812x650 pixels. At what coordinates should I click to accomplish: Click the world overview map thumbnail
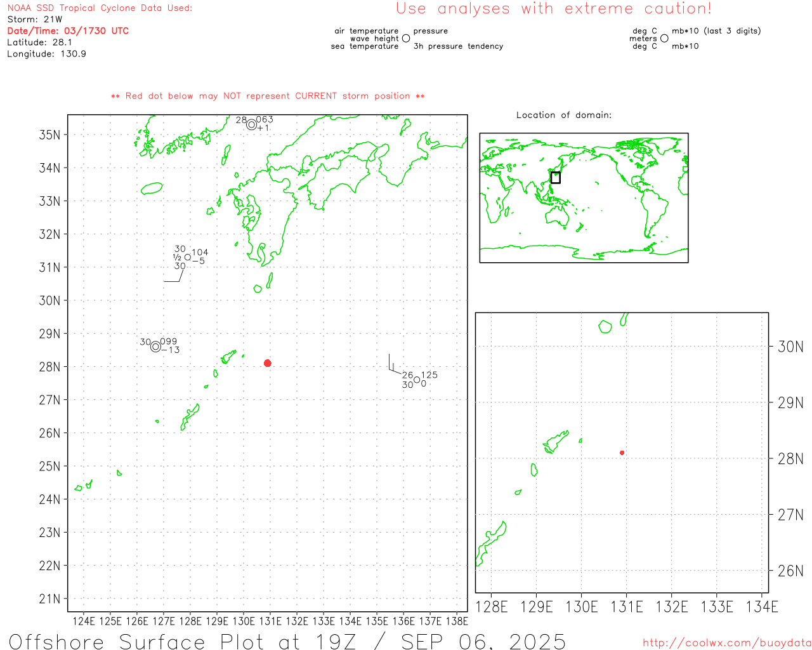[x=584, y=198]
